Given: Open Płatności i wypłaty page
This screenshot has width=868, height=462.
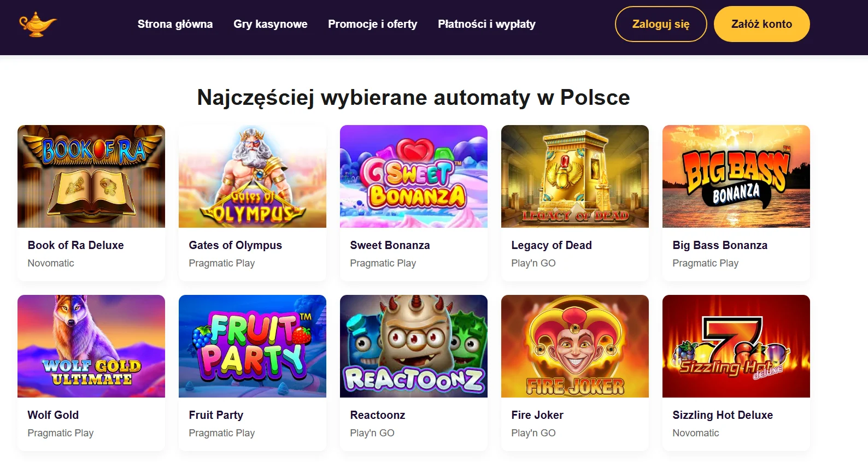Looking at the screenshot, I should coord(486,24).
